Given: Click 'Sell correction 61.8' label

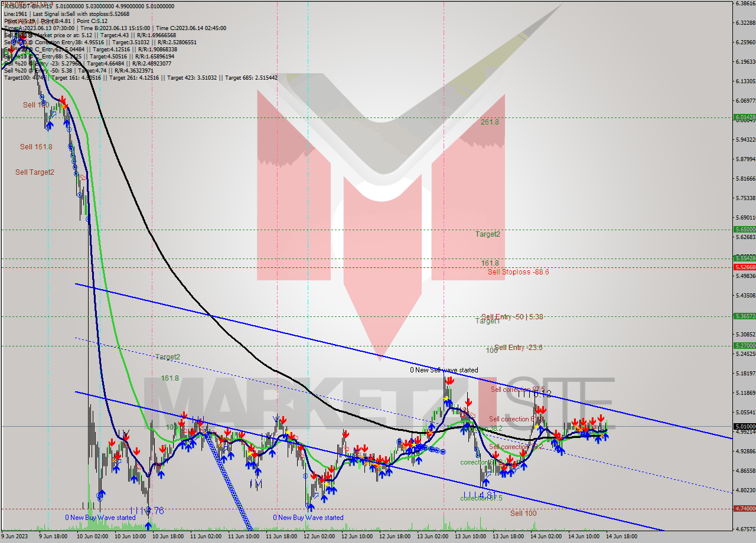Looking at the screenshot, I should click(x=516, y=419).
